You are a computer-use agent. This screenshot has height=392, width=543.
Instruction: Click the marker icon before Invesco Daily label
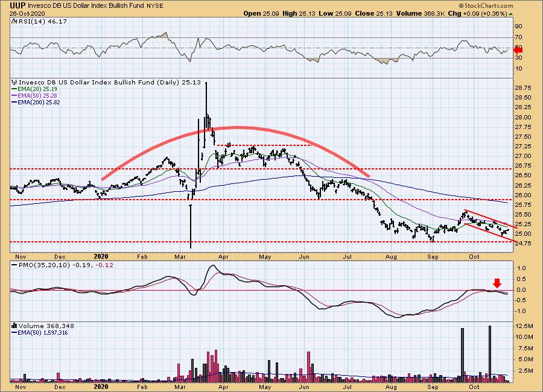coord(13,81)
